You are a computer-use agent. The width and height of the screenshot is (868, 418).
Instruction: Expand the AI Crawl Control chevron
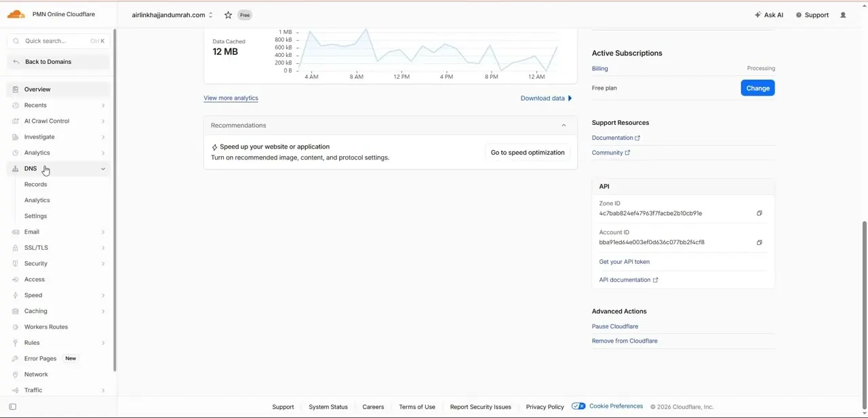(103, 121)
